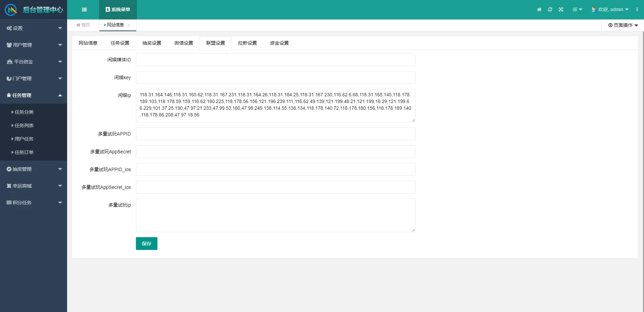Focus the 多量试玩AppSecret input field
This screenshot has height=312, width=644.
pyautogui.click(x=276, y=152)
